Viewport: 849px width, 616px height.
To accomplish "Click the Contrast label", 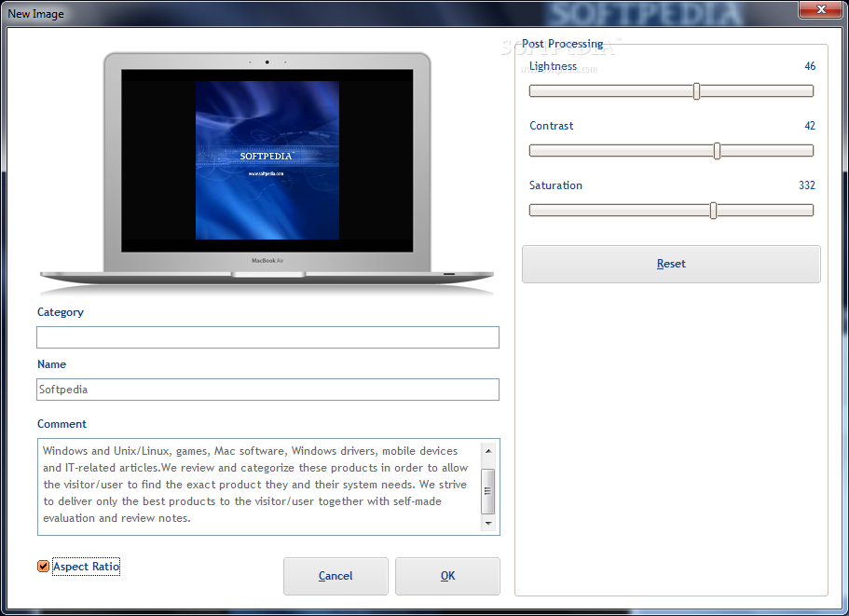I will tap(551, 126).
